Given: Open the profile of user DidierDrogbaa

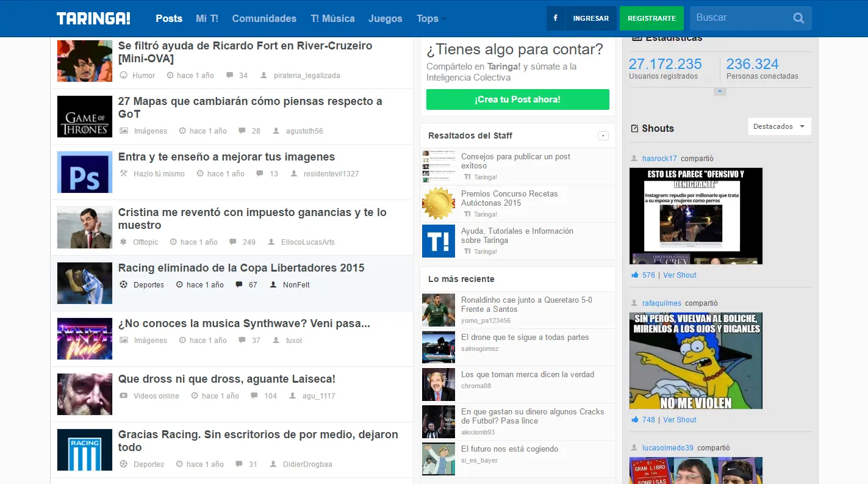Looking at the screenshot, I should [x=307, y=464].
